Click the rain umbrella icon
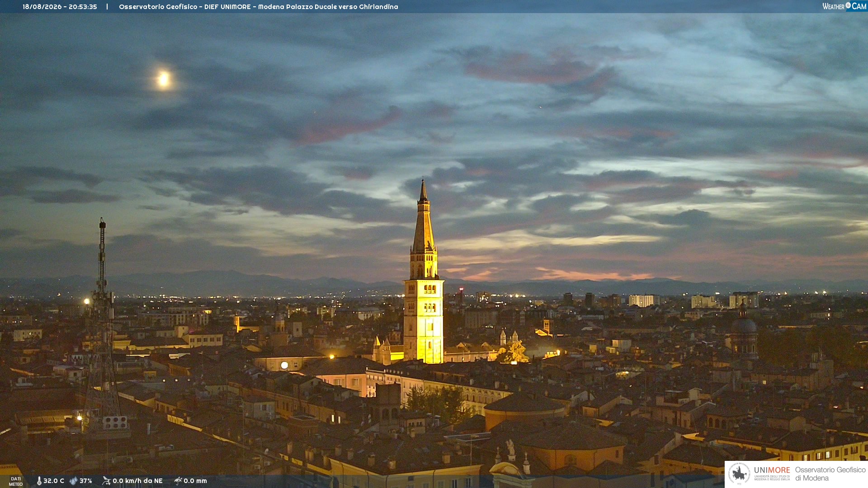Screen dimensions: 868x488 point(178,481)
